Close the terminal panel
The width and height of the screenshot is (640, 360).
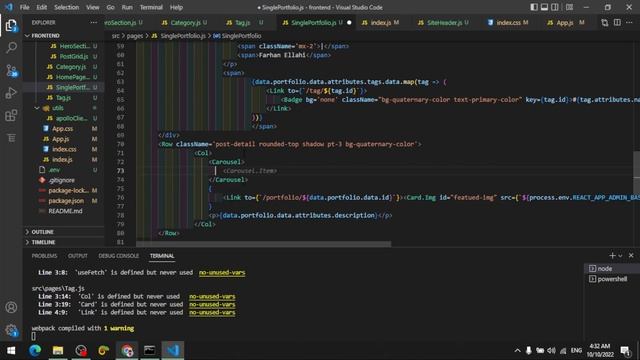click(x=631, y=256)
